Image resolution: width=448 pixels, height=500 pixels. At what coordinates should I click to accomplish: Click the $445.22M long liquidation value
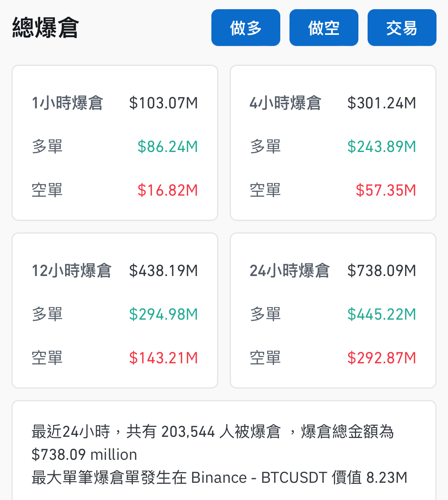tap(382, 314)
